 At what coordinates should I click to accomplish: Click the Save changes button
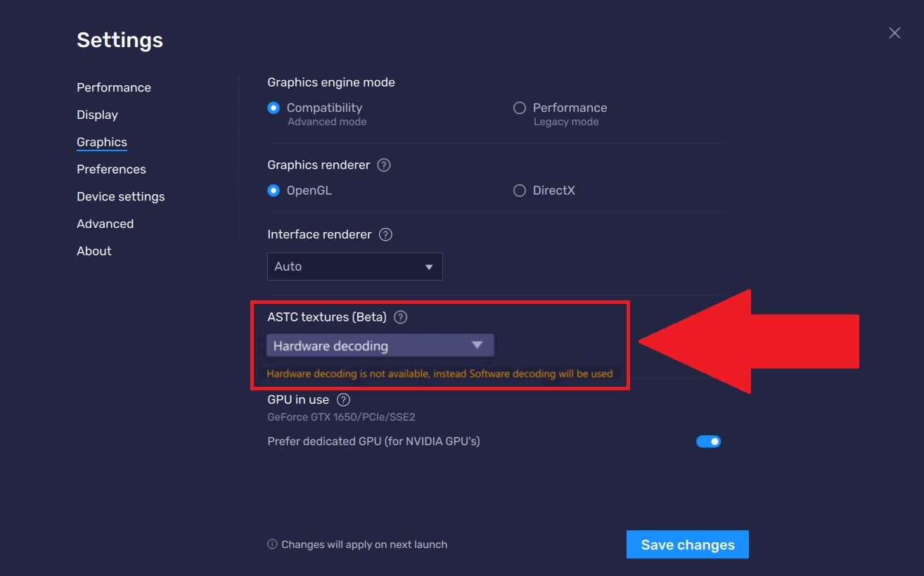click(x=687, y=544)
